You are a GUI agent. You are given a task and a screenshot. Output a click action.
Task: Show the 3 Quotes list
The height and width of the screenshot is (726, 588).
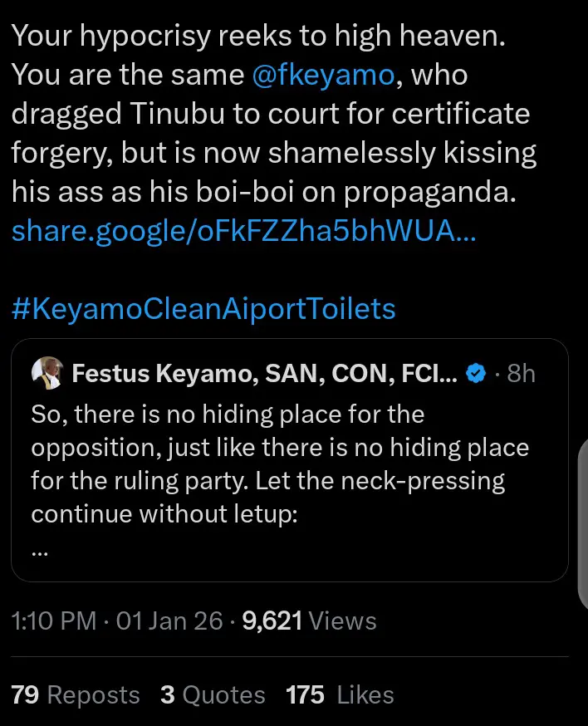coord(213,694)
